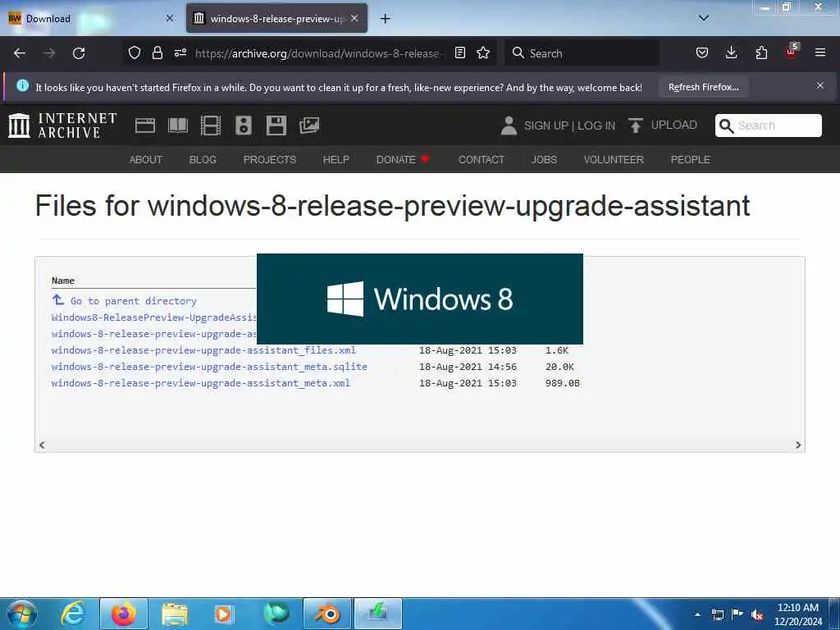840x630 pixels.
Task: Open the HELP menu item
Action: pos(336,160)
